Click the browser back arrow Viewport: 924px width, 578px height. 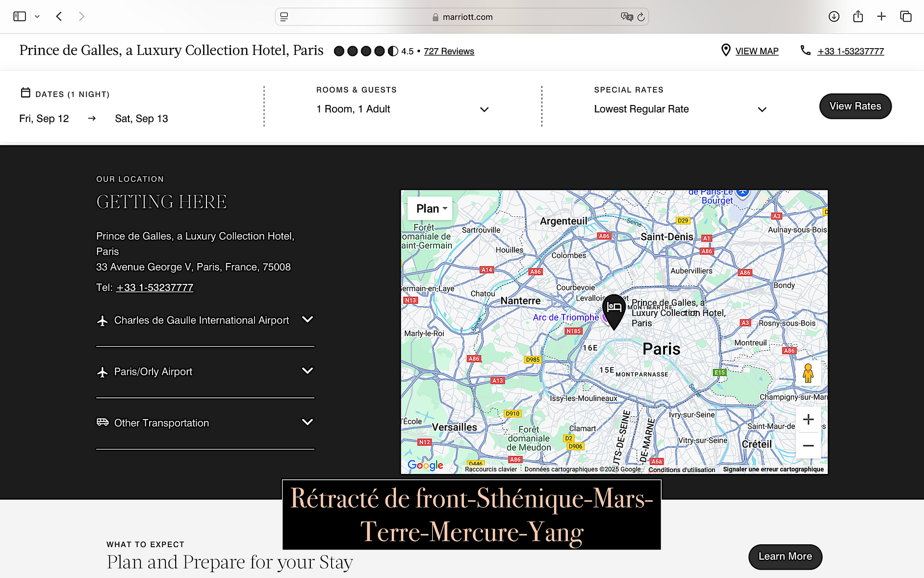(59, 16)
